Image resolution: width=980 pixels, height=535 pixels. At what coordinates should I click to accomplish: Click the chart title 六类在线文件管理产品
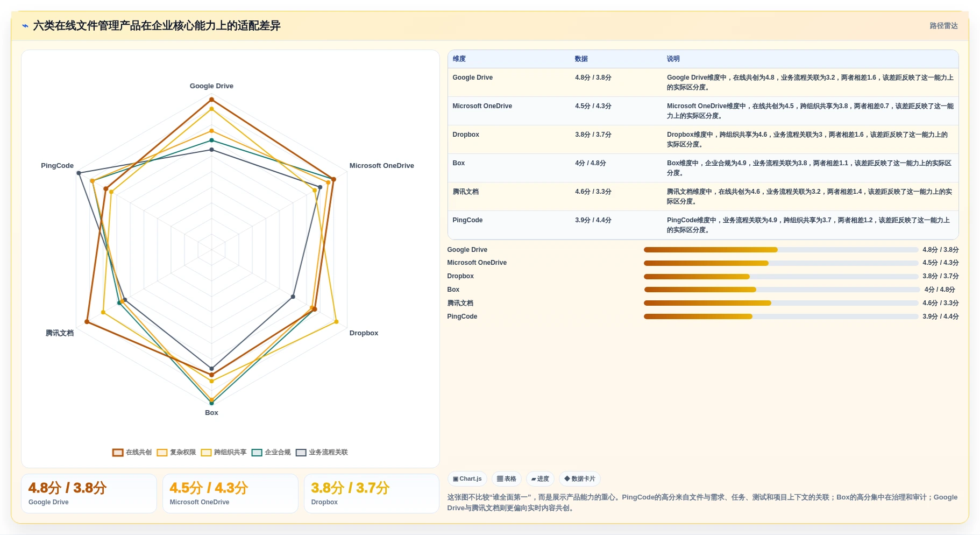pyautogui.click(x=157, y=25)
